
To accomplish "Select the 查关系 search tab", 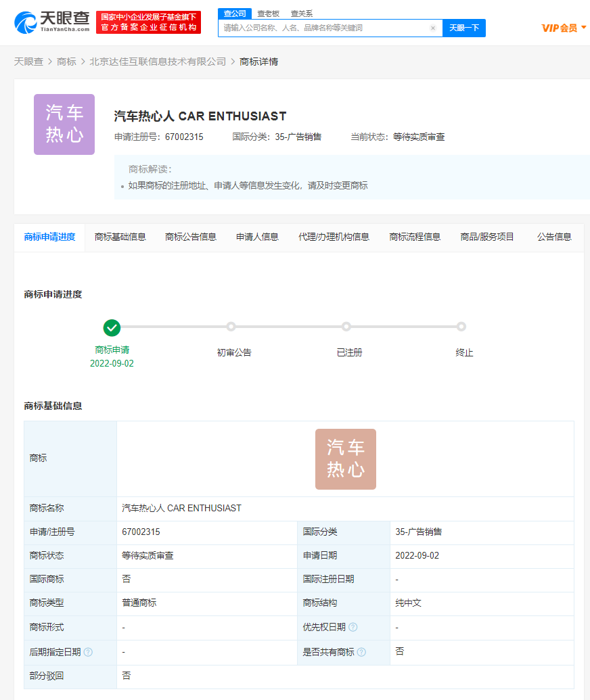I will click(302, 14).
